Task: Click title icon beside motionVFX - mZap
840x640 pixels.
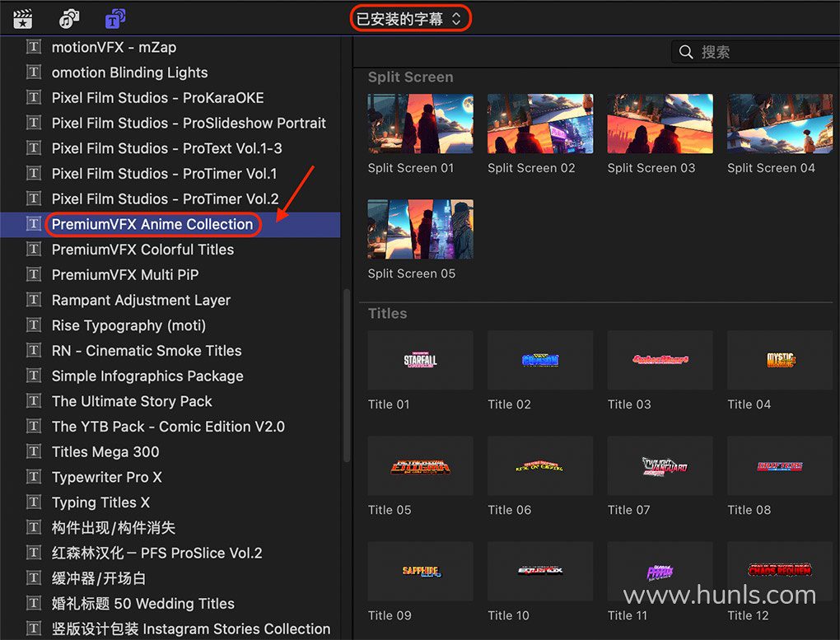Action: (34, 47)
